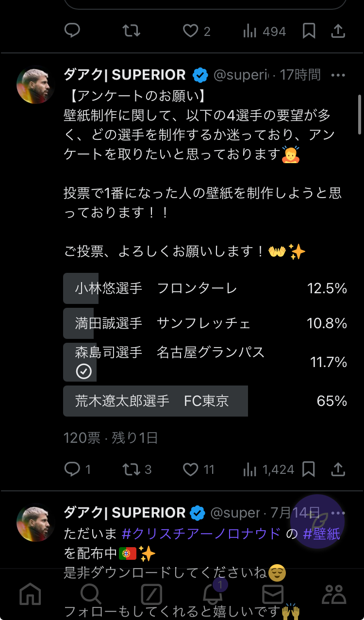The width and height of the screenshot is (364, 620).
Task: View analytics of the post with 494 views
Action: tap(265, 32)
